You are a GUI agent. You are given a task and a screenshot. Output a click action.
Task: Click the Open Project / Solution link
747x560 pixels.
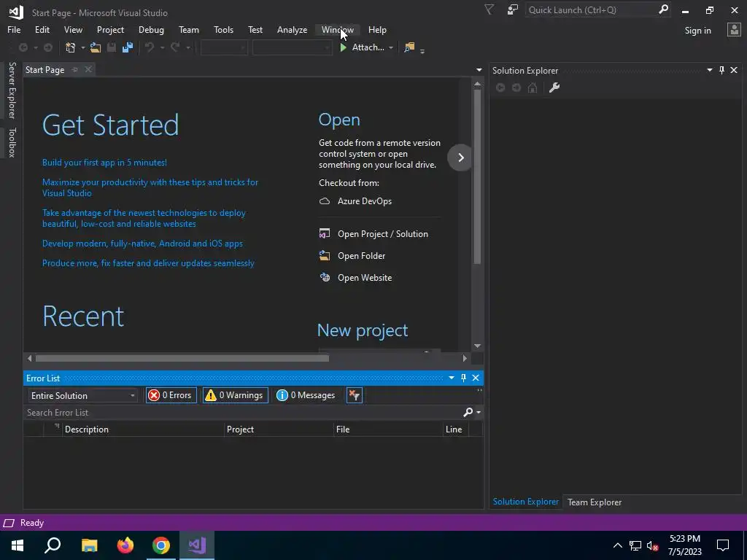click(x=382, y=234)
